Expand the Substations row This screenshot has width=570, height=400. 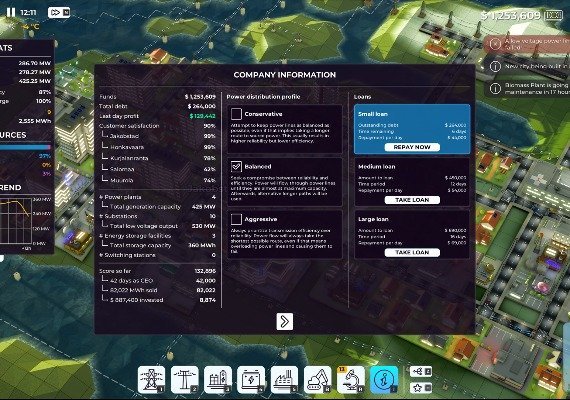157,216
